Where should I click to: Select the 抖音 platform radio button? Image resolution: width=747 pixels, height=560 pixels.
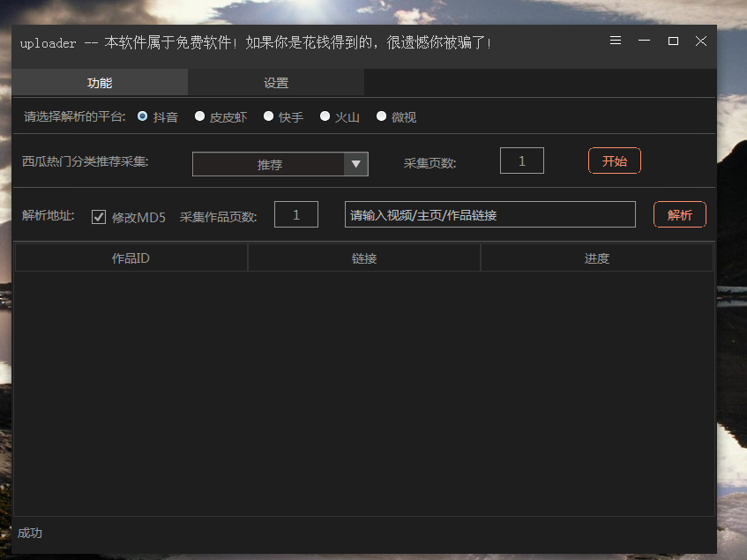coord(143,116)
